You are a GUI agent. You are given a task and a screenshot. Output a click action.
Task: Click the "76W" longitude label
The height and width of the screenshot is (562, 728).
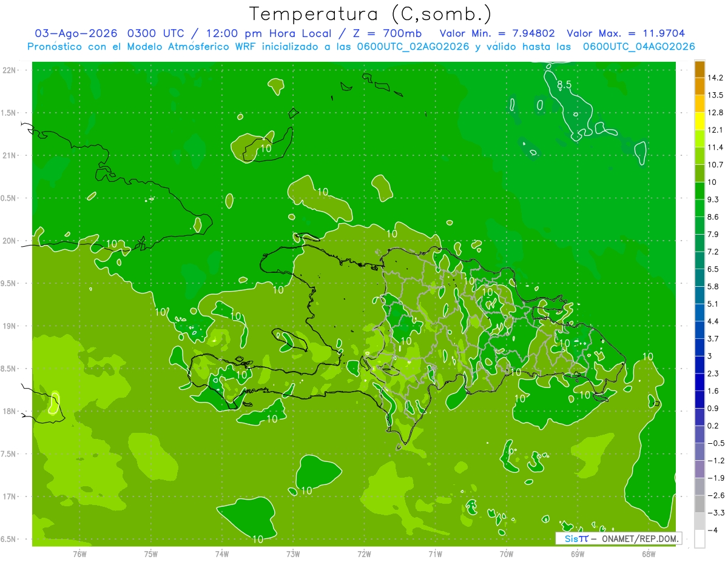79,554
